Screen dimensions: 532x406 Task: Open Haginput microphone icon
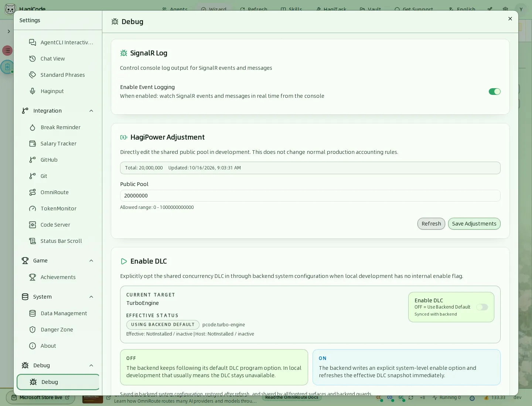coord(33,91)
